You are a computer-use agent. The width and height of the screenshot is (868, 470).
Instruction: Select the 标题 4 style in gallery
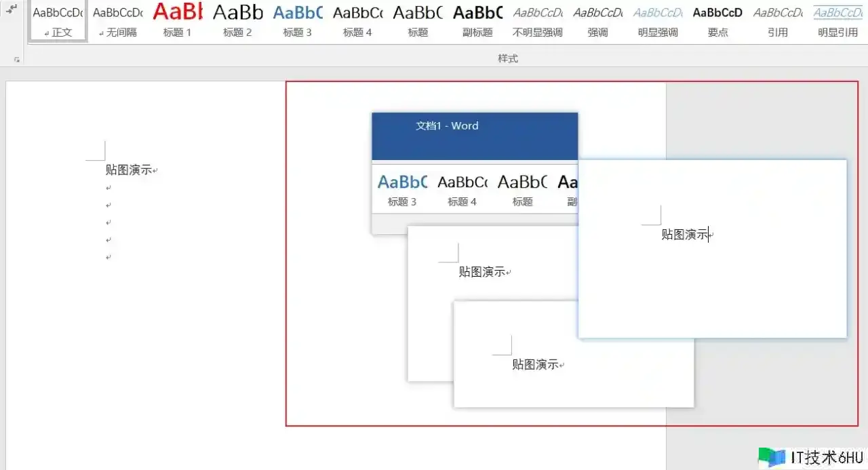pyautogui.click(x=357, y=20)
